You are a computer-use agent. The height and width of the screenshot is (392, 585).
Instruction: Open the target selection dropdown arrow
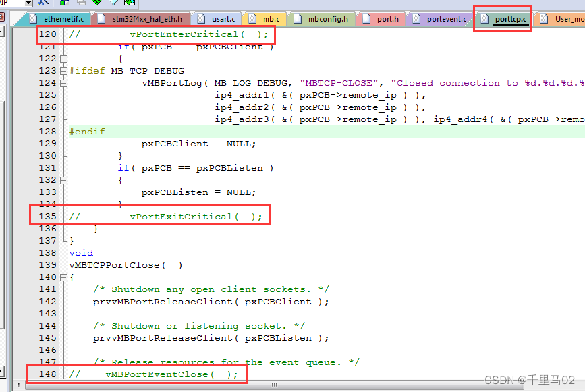coord(28,3)
